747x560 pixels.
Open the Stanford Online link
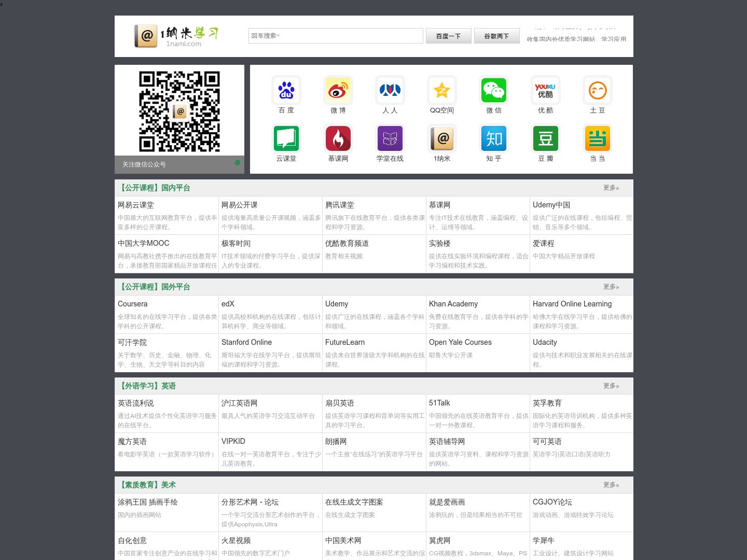tap(247, 342)
